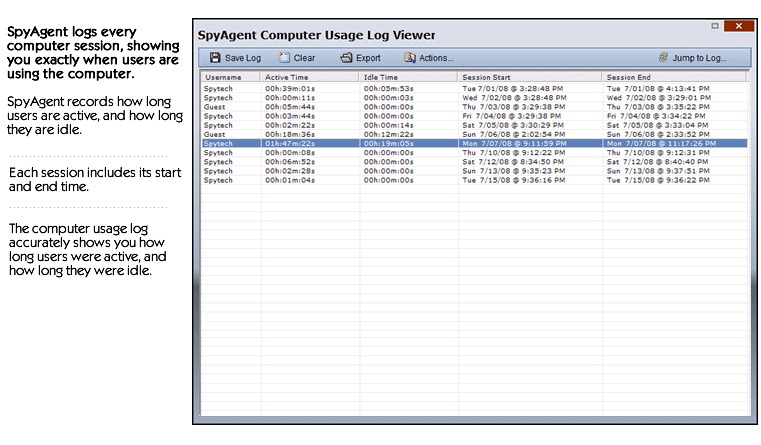Click idle time 00h:19m:05s
The width and height of the screenshot is (761, 445).
pos(389,144)
